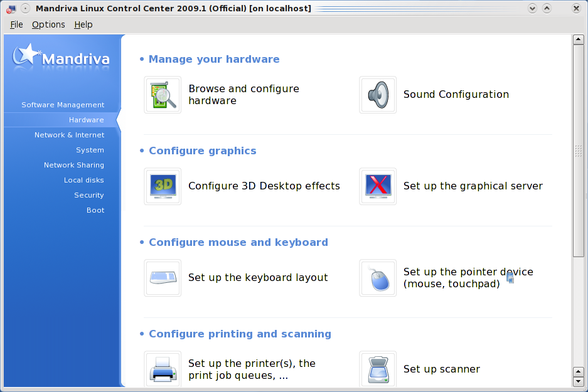Open the Help menu

tap(83, 24)
